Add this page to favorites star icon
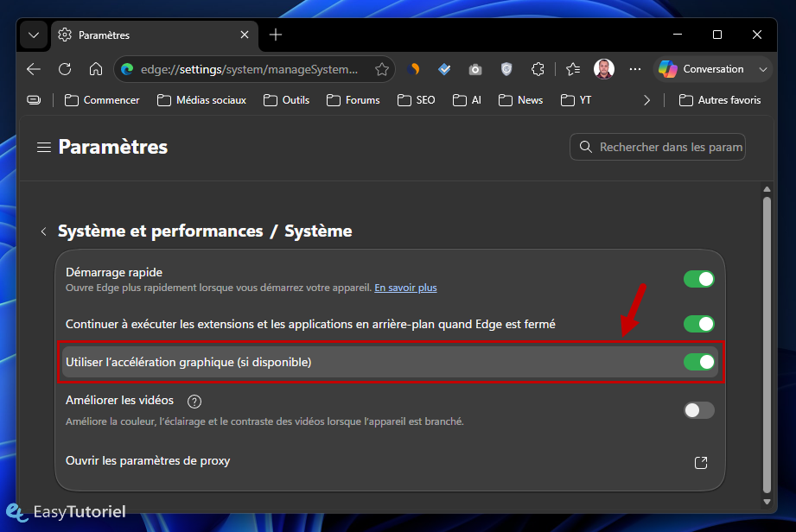The image size is (796, 532). (382, 69)
